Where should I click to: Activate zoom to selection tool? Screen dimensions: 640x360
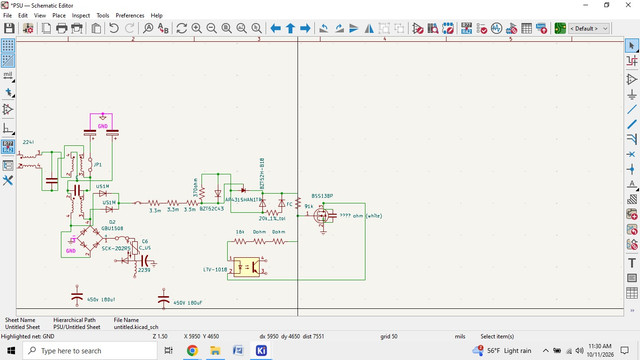(x=256, y=28)
